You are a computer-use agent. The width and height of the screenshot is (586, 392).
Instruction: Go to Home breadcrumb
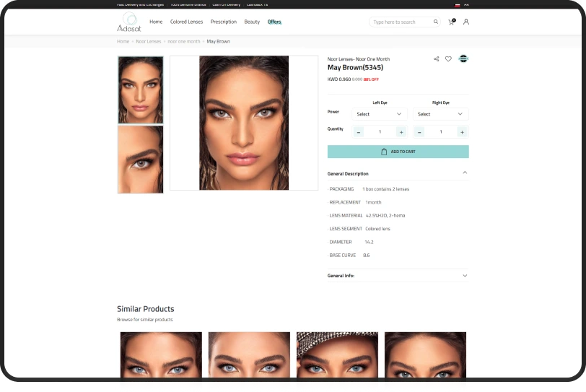[x=123, y=41]
